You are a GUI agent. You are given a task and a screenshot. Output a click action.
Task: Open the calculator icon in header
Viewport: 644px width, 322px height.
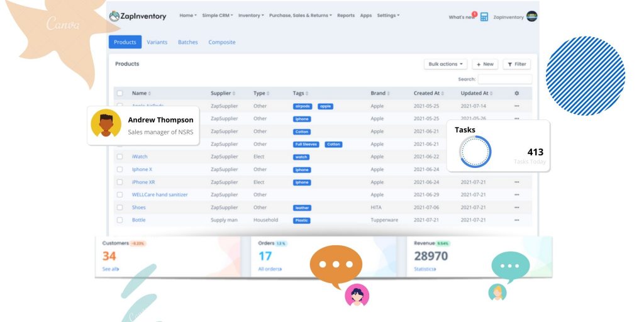tap(484, 17)
